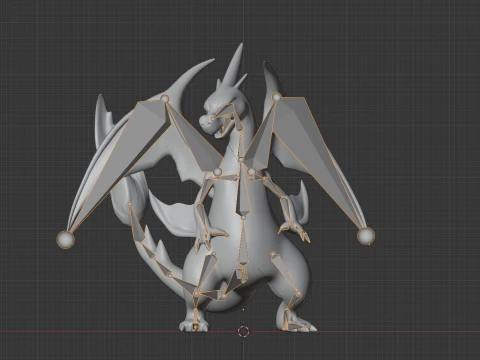The image size is (480, 360).
Task: Select the thigh bone on screen's right leg
Action: click(285, 273)
